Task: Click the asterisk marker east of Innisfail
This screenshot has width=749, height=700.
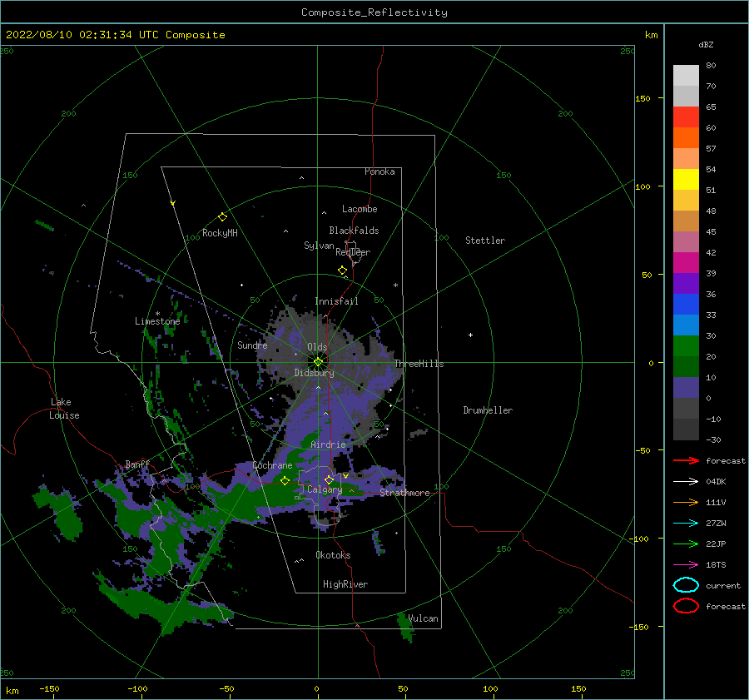Action: pos(395,285)
